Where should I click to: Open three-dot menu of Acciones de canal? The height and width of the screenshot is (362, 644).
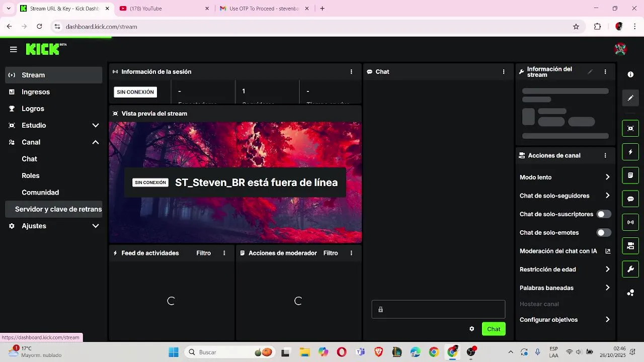click(x=605, y=156)
